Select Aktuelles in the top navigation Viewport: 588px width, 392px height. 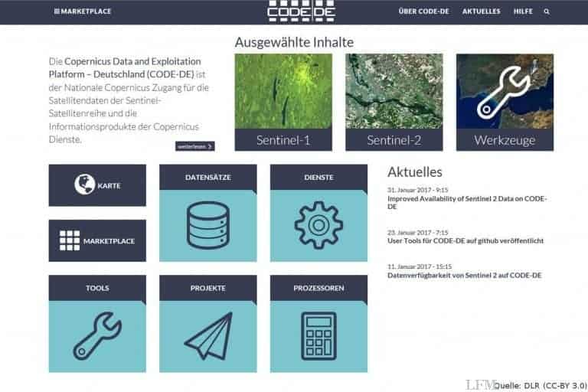pos(481,12)
